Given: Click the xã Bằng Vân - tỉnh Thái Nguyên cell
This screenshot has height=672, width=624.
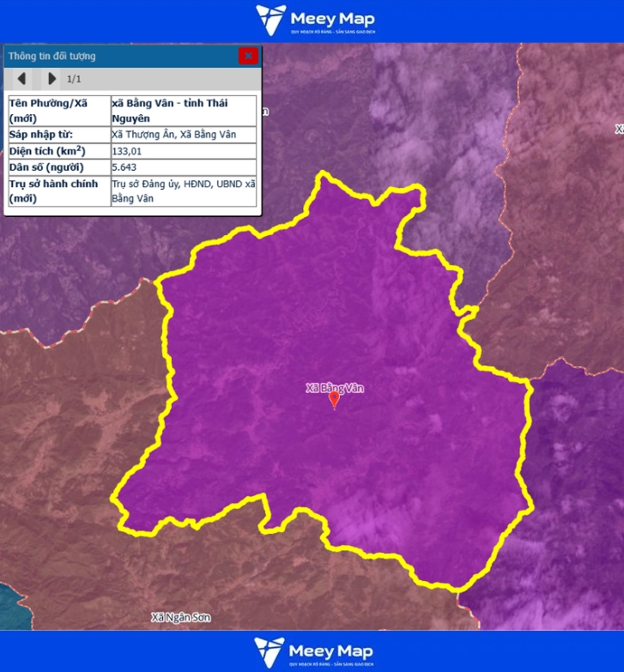Looking at the screenshot, I should point(183,110).
